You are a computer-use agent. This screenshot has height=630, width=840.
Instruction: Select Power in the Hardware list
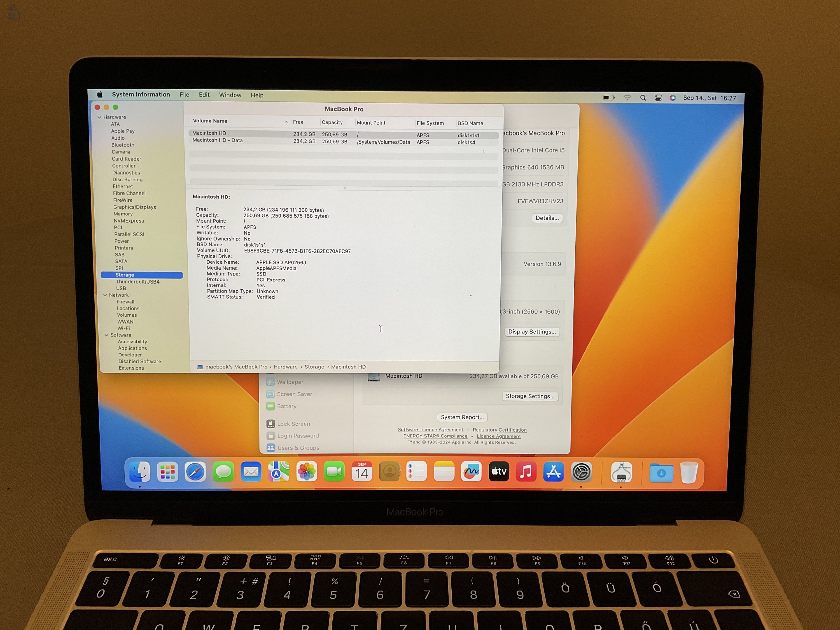(122, 241)
